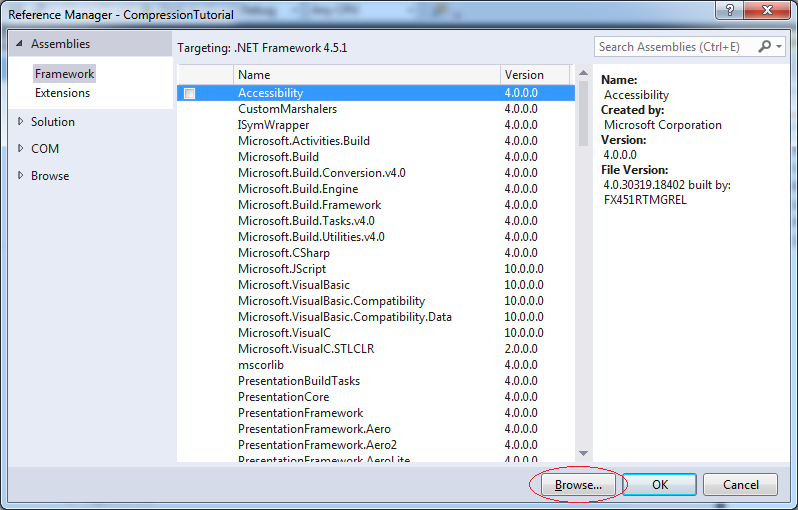The height and width of the screenshot is (510, 798).
Task: Select the mscorlib assembly
Action: click(x=376, y=365)
